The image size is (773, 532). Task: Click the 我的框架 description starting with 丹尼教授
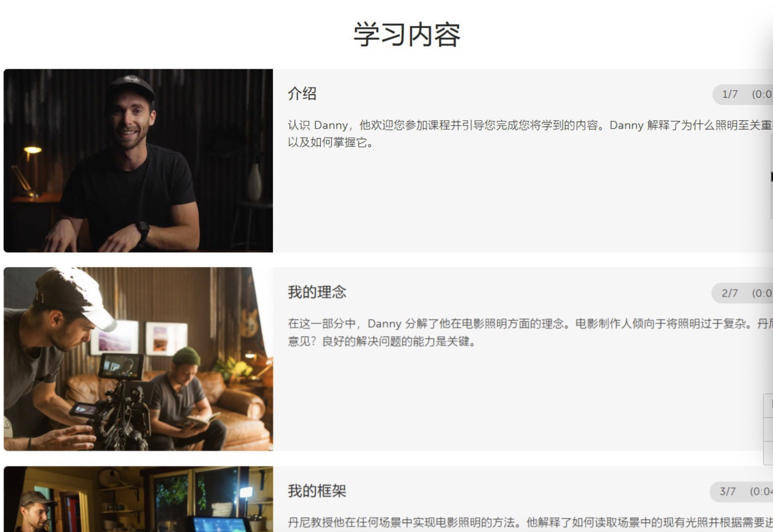point(530,522)
